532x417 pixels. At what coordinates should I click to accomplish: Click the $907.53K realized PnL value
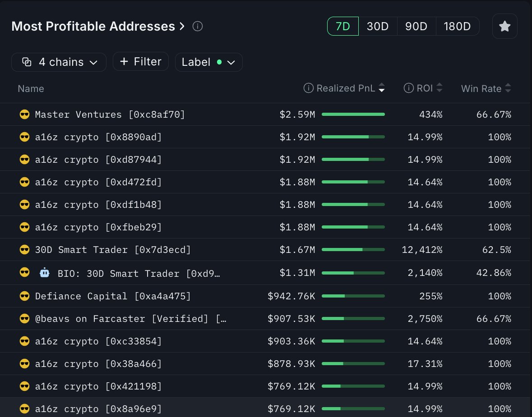(x=291, y=319)
